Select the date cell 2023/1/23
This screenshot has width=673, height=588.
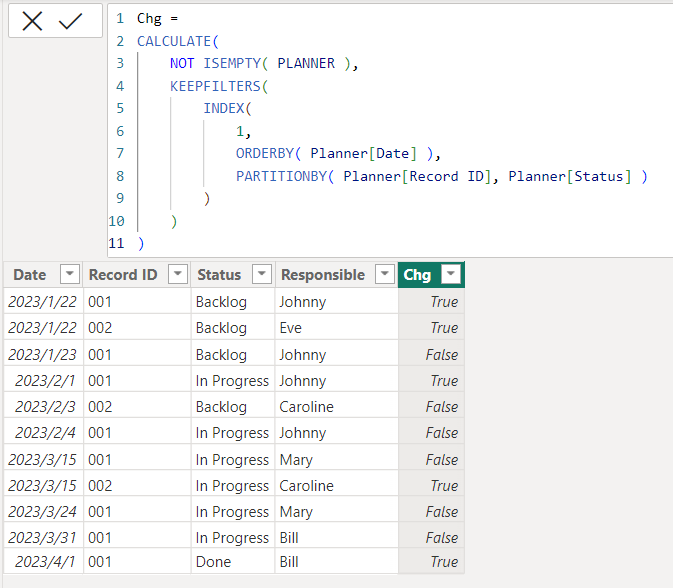[42, 355]
